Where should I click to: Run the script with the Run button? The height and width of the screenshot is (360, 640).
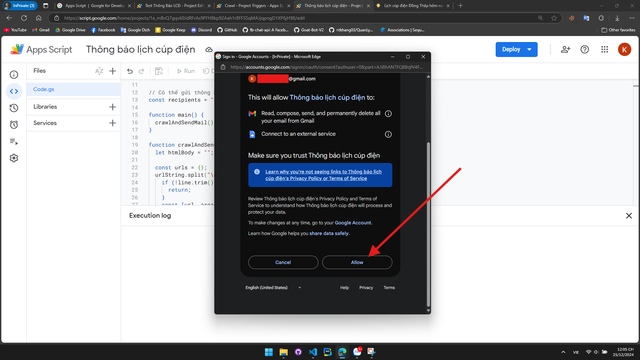click(186, 71)
